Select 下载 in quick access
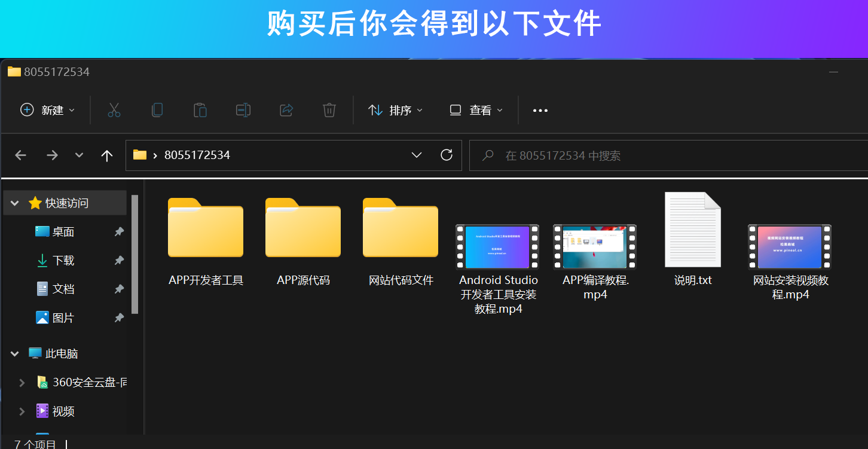Image resolution: width=868 pixels, height=449 pixels. click(63, 261)
